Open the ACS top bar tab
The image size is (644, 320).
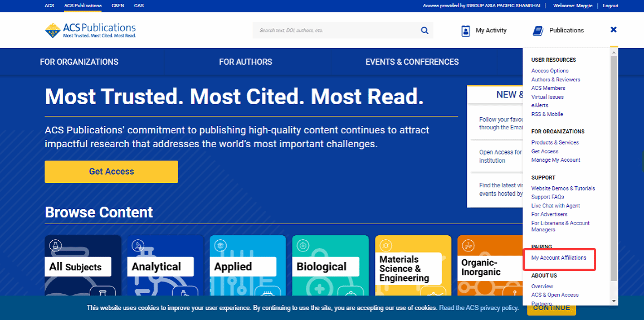coord(49,6)
